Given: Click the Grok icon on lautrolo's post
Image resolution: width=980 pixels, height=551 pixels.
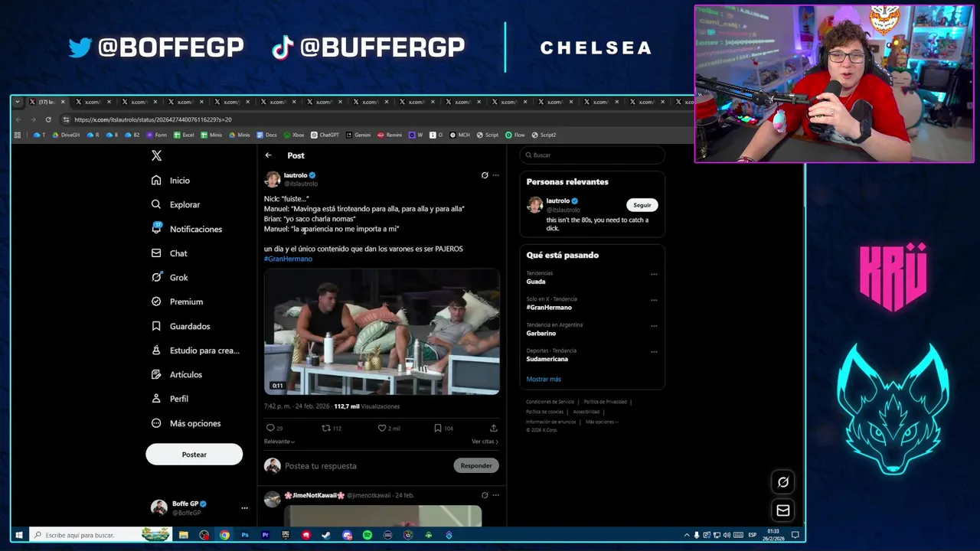Looking at the screenshot, I should pyautogui.click(x=485, y=175).
